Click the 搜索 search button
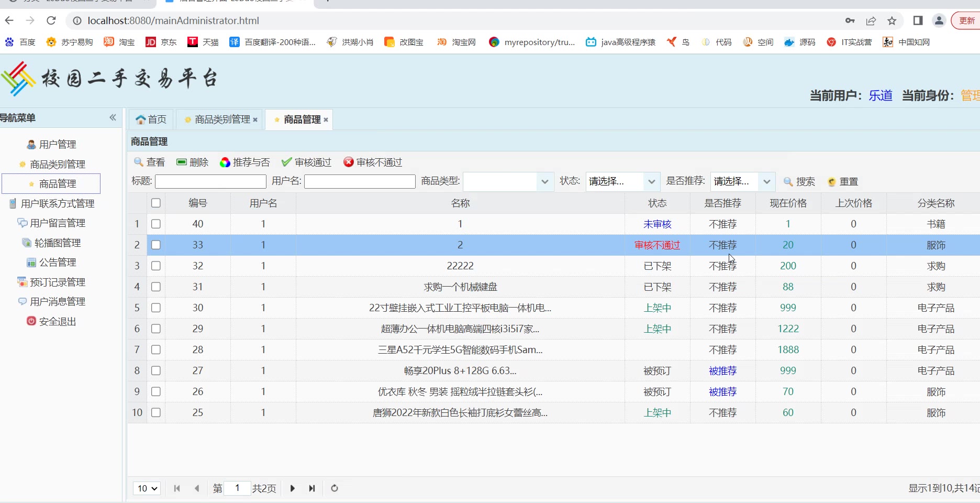 (799, 182)
